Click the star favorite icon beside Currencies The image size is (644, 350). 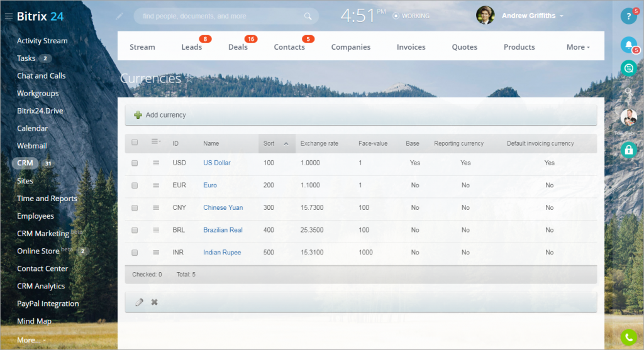pyautogui.click(x=189, y=79)
